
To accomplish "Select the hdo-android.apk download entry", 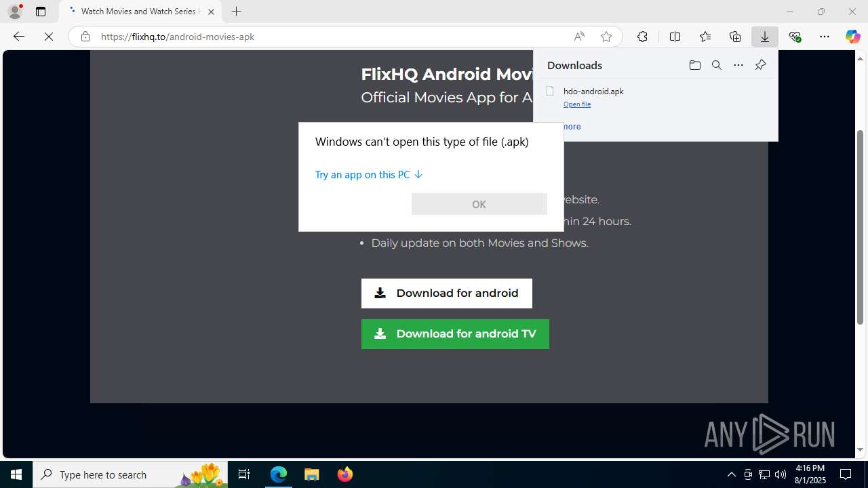I will [655, 97].
